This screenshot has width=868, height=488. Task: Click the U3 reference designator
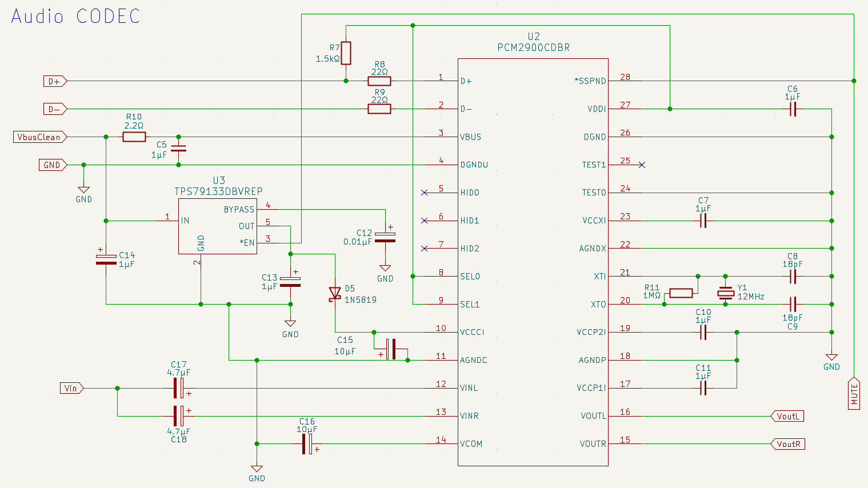[219, 181]
